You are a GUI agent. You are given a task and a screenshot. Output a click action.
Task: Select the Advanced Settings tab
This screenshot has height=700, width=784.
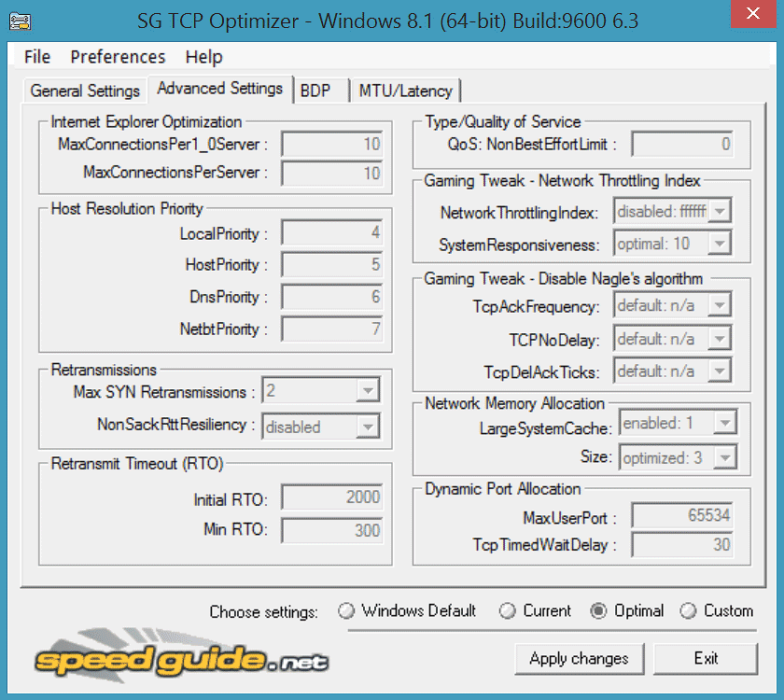(x=220, y=89)
